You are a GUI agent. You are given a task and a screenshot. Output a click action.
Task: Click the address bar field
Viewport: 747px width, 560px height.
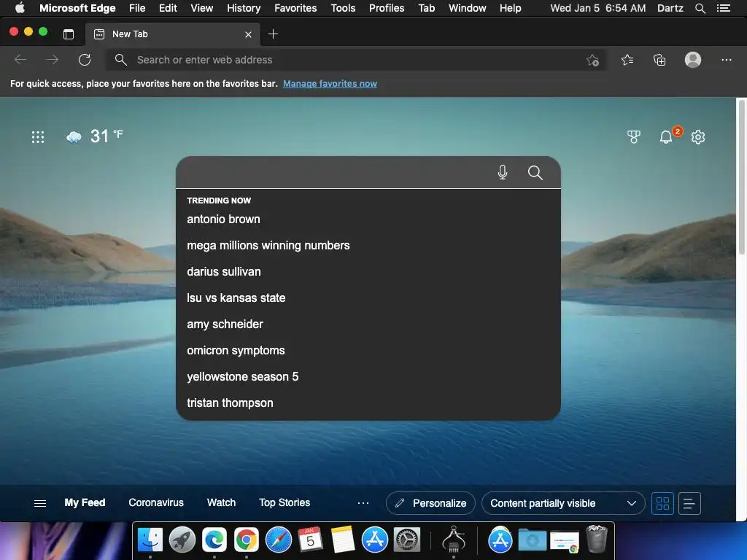click(x=356, y=60)
